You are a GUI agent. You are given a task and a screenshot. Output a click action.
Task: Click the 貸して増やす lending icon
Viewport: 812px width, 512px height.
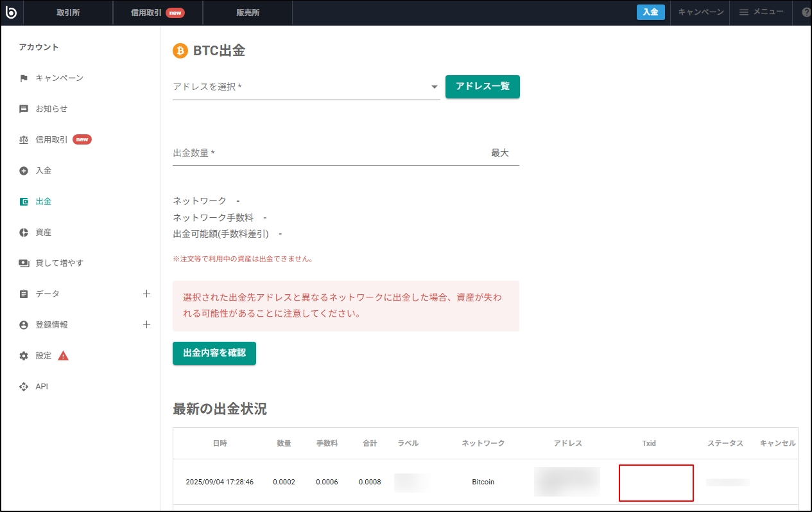pos(24,263)
